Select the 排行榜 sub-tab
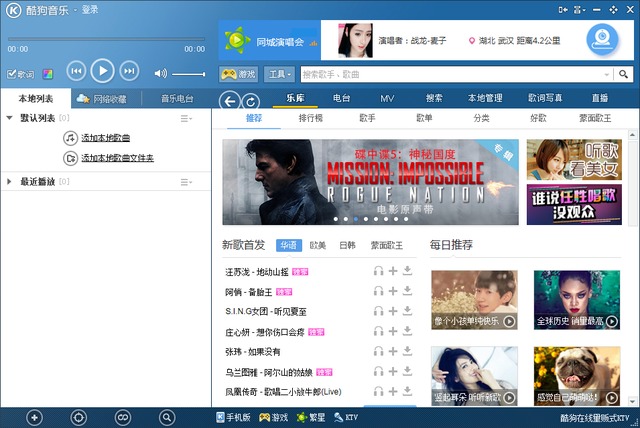Viewport: 640px width, 428px height. click(311, 118)
